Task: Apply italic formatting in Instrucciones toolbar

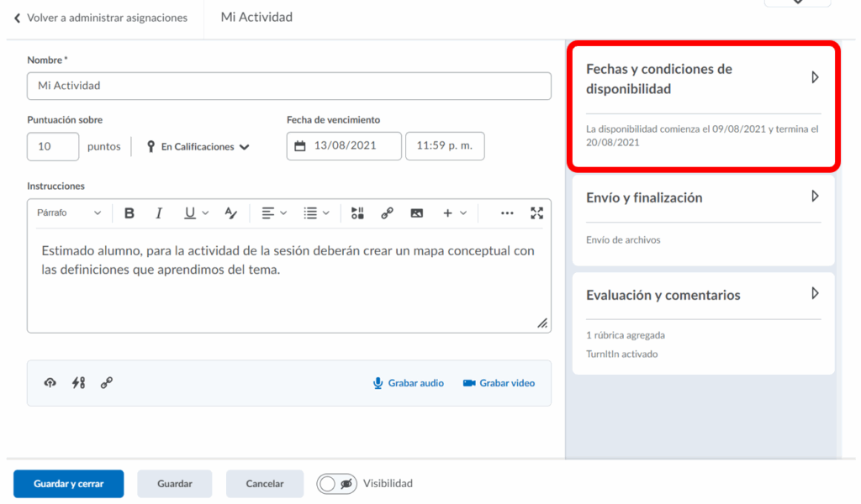Action: (159, 213)
